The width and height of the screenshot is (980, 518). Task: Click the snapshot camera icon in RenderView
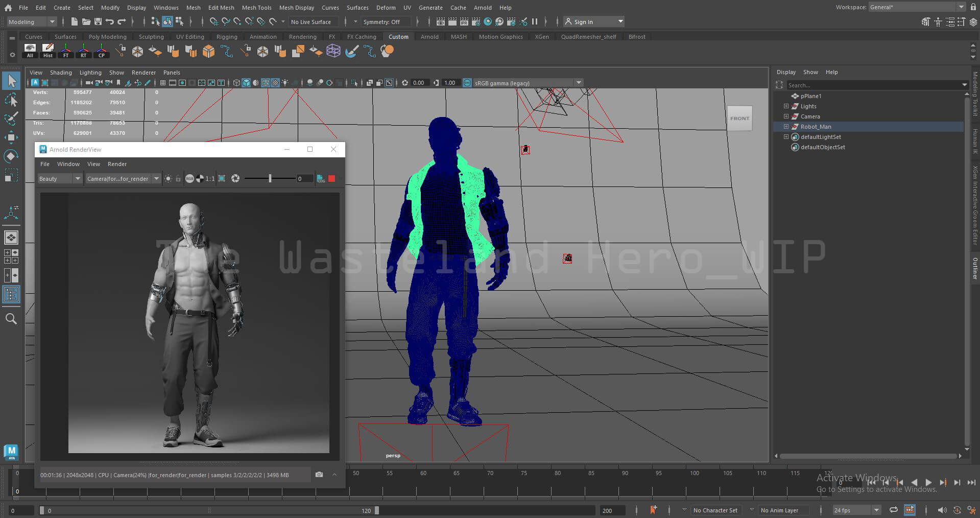click(319, 475)
